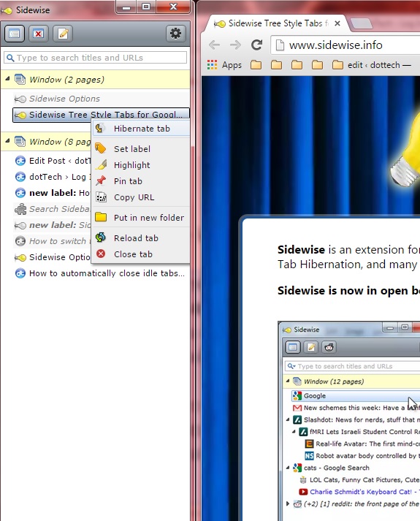The width and height of the screenshot is (420, 521).
Task: Click Chrome back arrow
Action: tap(215, 45)
